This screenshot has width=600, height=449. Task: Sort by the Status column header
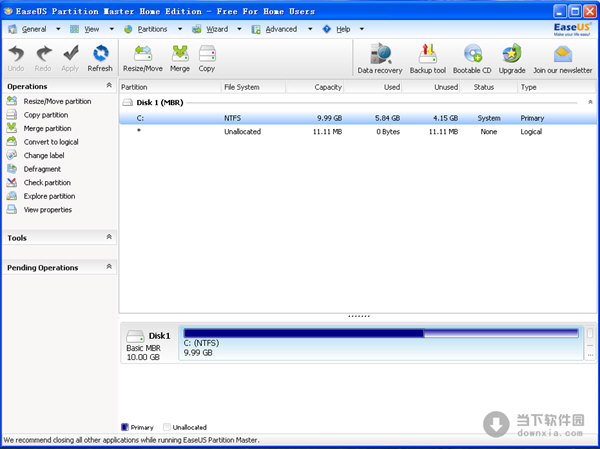[x=489, y=87]
